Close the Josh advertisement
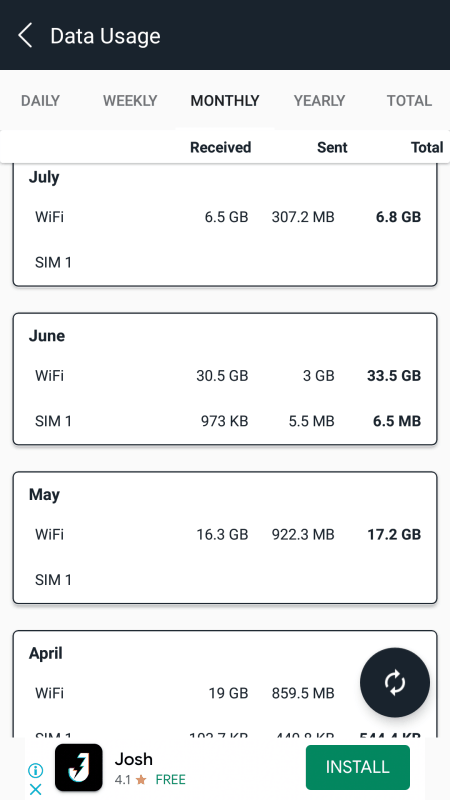Viewport: 450px width, 800px height. 35,789
